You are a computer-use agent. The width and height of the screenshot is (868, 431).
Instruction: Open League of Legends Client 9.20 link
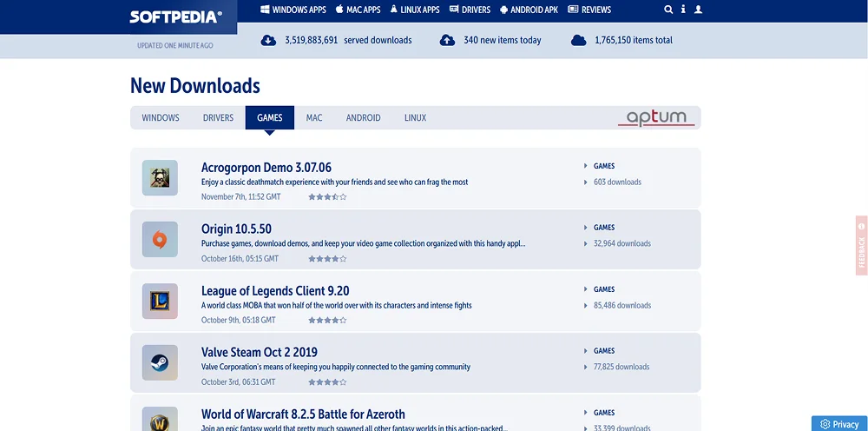(275, 291)
